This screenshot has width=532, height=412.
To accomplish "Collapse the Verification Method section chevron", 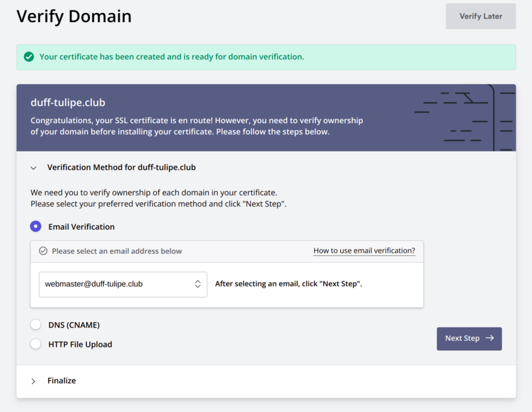I will click(x=34, y=168).
